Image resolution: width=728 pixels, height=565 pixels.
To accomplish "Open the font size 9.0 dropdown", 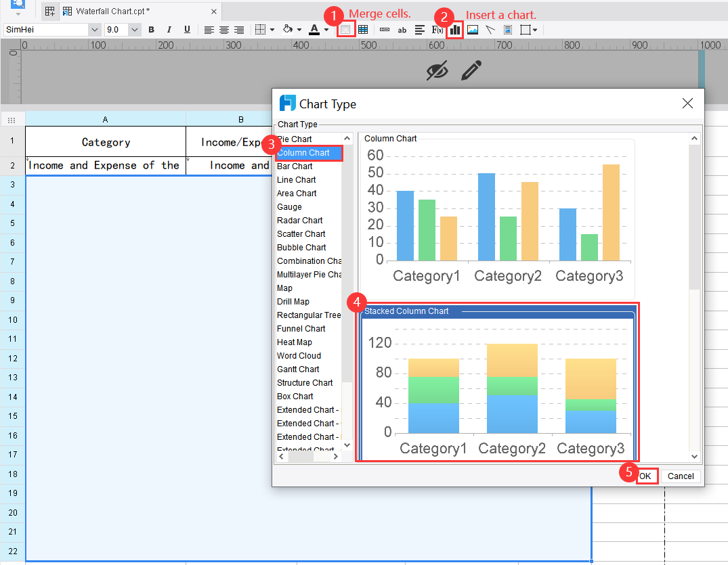I will (x=133, y=29).
